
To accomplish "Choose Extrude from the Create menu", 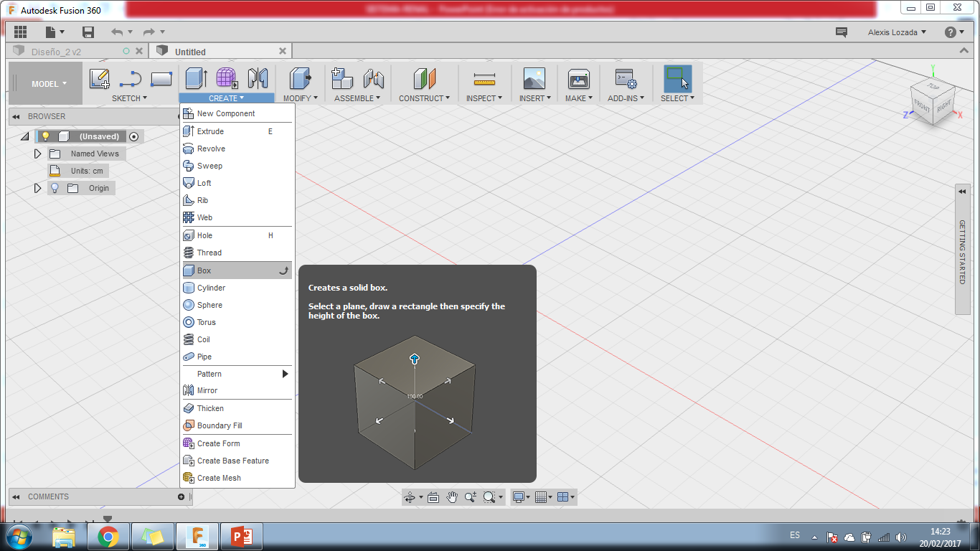I will pyautogui.click(x=237, y=131).
